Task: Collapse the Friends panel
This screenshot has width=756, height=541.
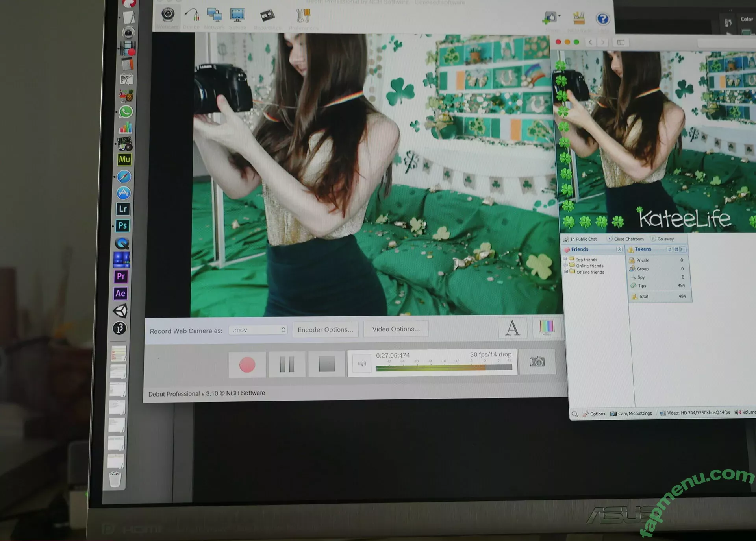Action: tap(619, 249)
